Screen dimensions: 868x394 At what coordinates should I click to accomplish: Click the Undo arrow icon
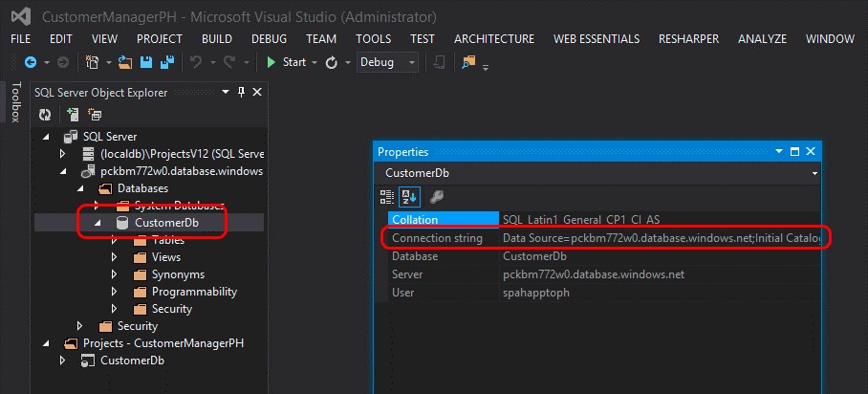coord(195,62)
